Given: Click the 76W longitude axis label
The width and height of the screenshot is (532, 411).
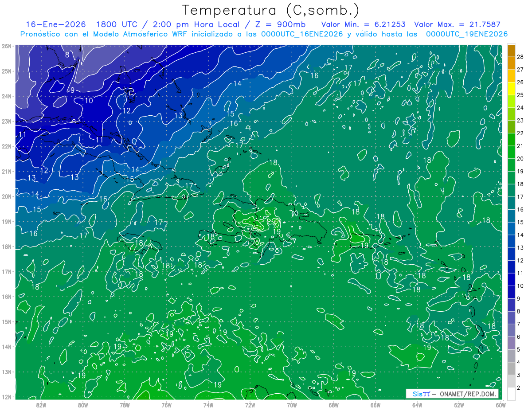Looking at the screenshot, I should (x=166, y=404).
